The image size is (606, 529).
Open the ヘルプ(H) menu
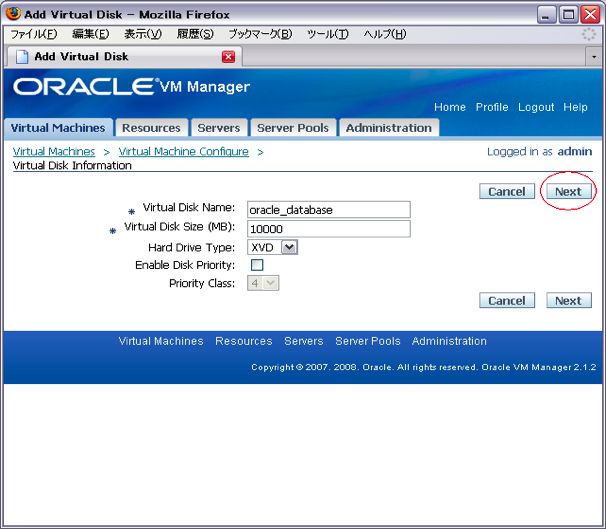click(x=385, y=34)
